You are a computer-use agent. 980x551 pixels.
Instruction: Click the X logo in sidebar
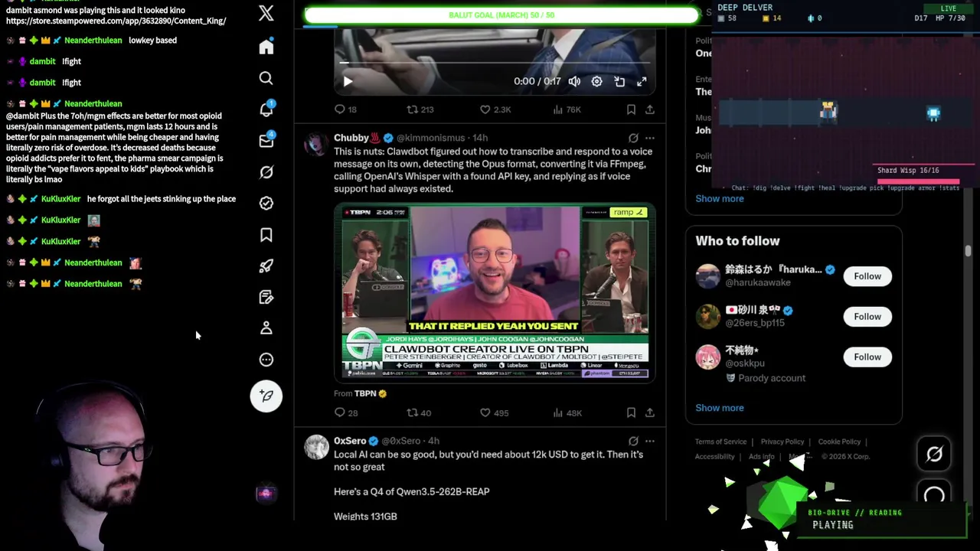266,13
